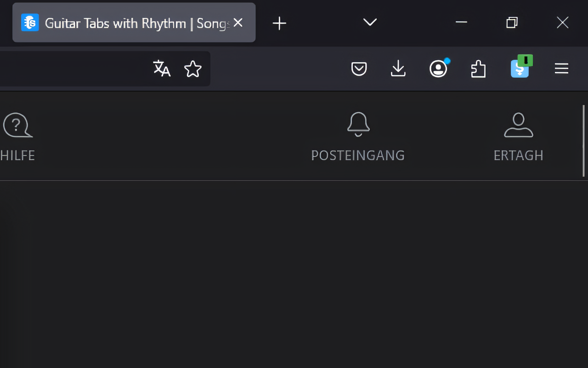
Task: Open the Downloads panel
Action: (398, 69)
